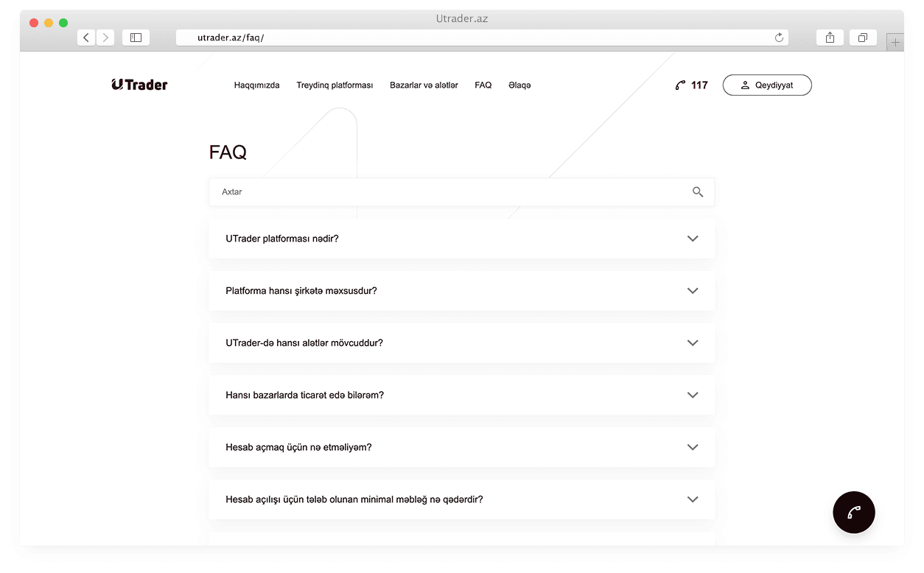Select the FAQ navigation item
Screen dimensions: 924x573
click(483, 85)
